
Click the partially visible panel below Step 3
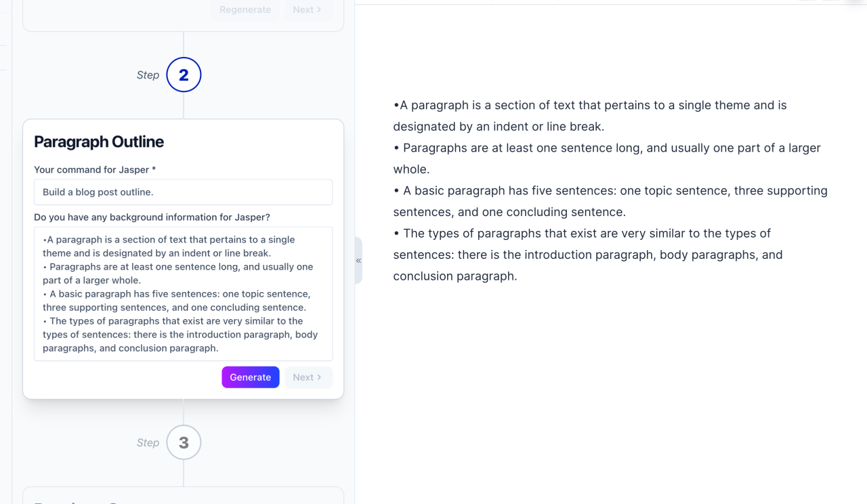183,498
